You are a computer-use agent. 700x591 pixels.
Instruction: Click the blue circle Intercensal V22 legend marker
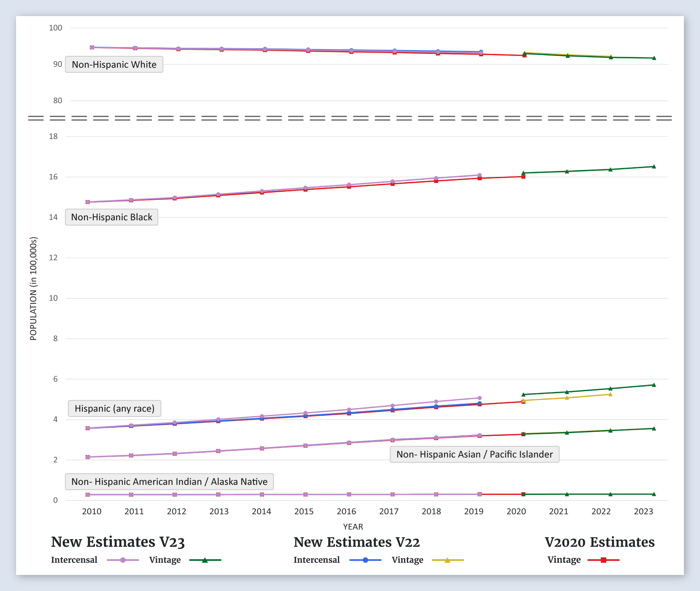(x=365, y=560)
